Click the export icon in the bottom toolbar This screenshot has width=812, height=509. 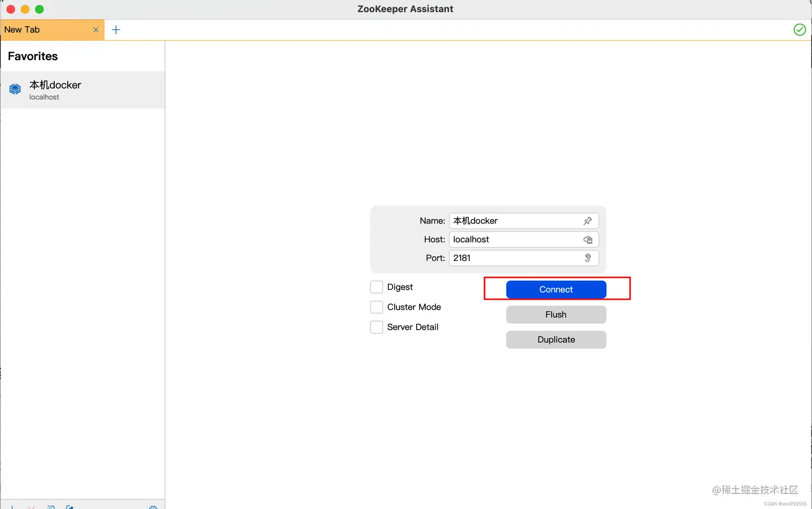click(x=69, y=507)
